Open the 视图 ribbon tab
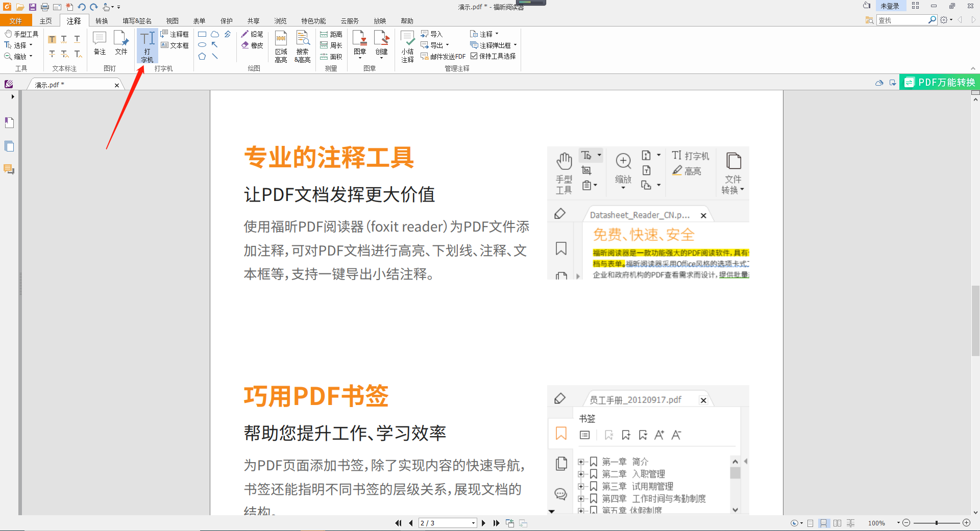980x531 pixels. coord(172,20)
